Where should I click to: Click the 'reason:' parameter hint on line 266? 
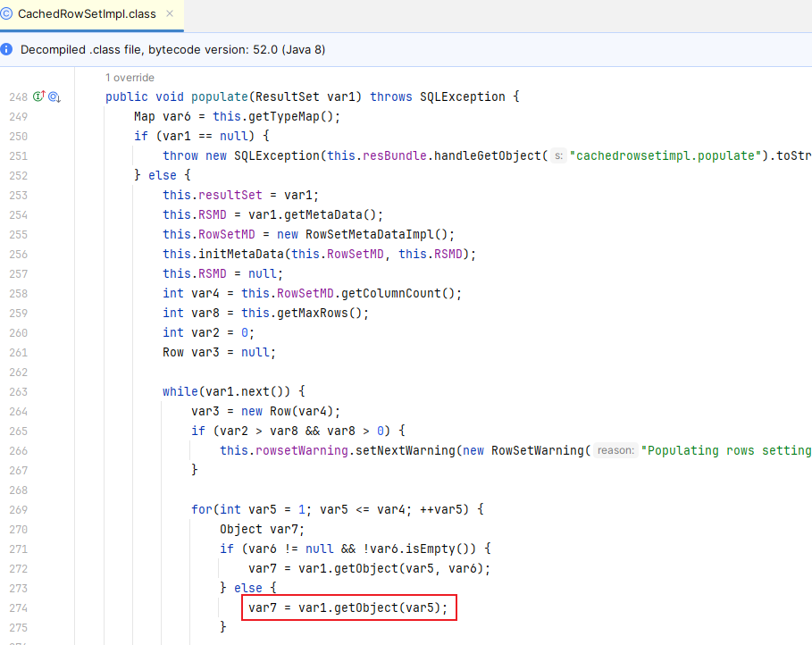615,451
